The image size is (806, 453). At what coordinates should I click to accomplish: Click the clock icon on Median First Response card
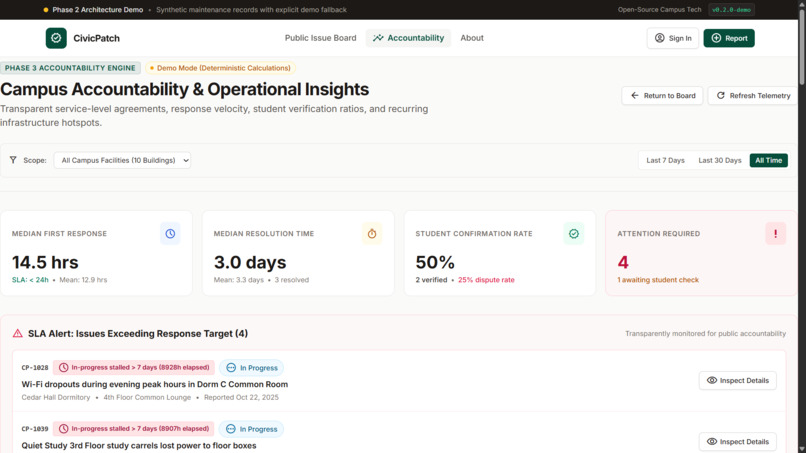pos(170,233)
